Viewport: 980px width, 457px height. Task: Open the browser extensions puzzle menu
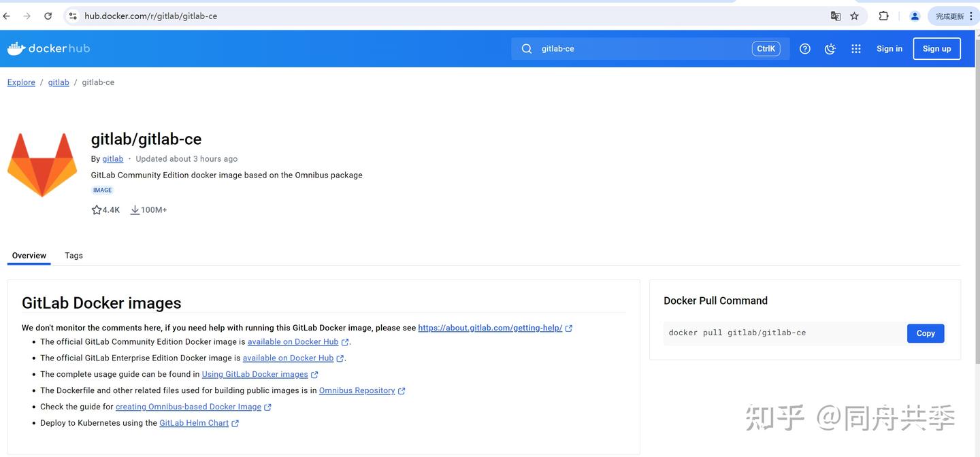point(883,15)
